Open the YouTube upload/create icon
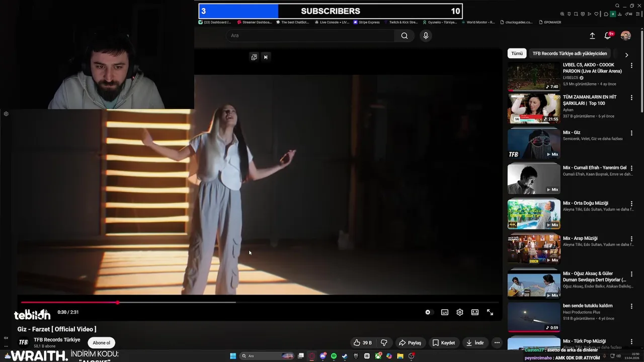 [x=592, y=36]
